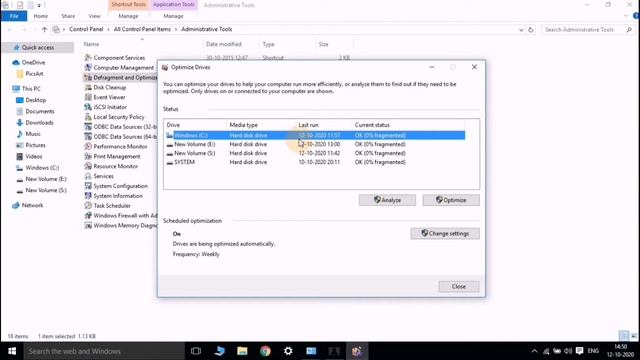Viewport: 640px width, 360px height.
Task: Select Computer Management shortcut icon
Action: pos(88,67)
